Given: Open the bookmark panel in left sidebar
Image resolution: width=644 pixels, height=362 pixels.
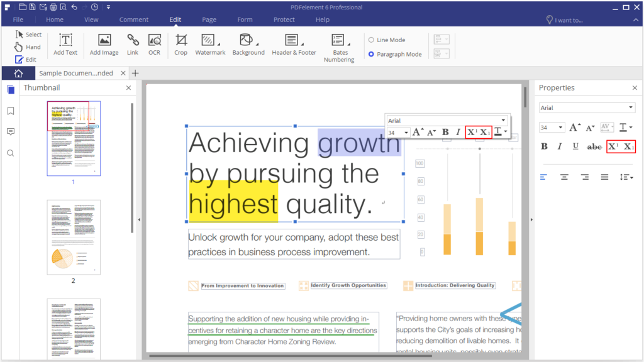Looking at the screenshot, I should (x=11, y=111).
